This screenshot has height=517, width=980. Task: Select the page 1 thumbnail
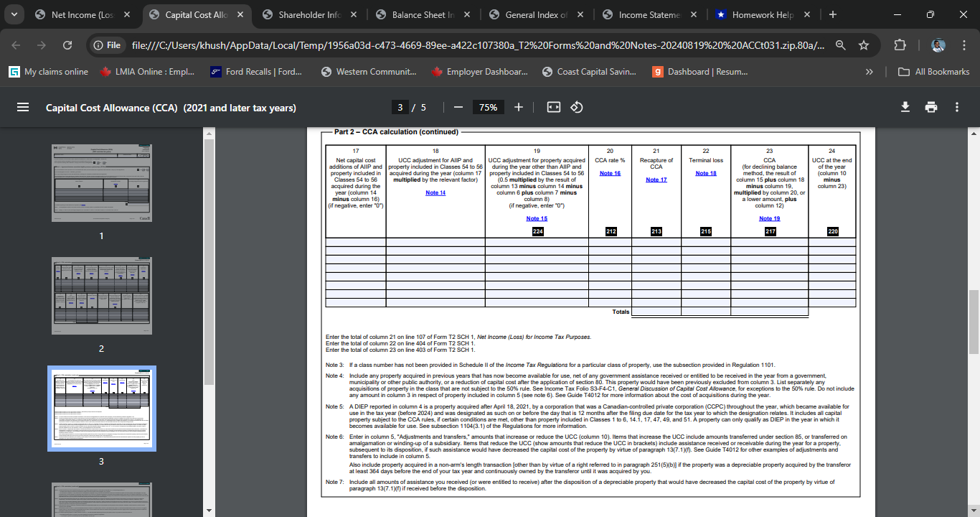101,183
